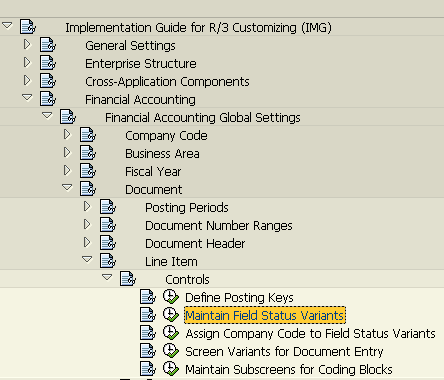The image size is (444, 380).
Task: Click Screen Variants for Document Entry text
Action: [284, 352]
